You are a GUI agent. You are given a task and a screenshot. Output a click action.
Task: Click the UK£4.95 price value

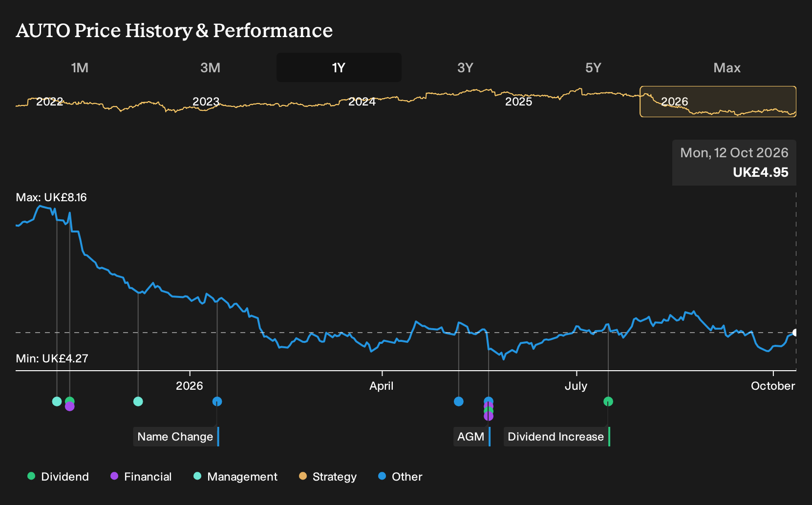(761, 172)
